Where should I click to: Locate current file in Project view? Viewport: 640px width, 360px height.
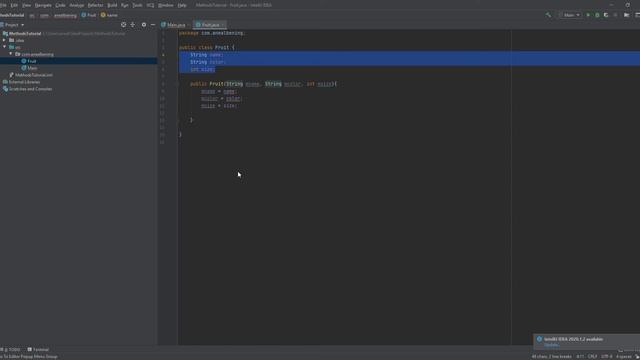pyautogui.click(x=123, y=25)
